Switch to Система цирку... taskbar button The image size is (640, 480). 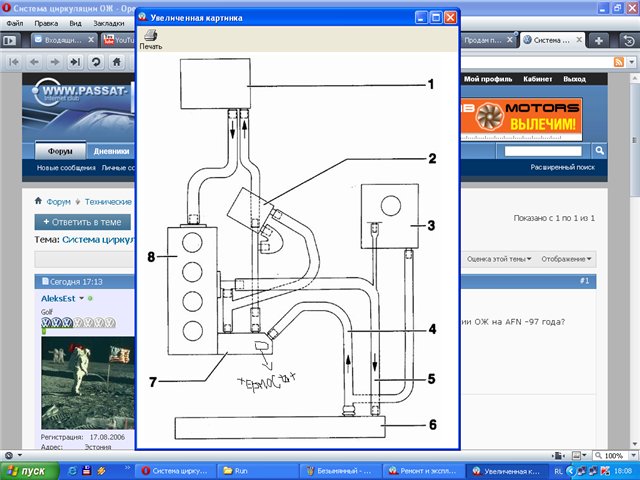click(174, 471)
